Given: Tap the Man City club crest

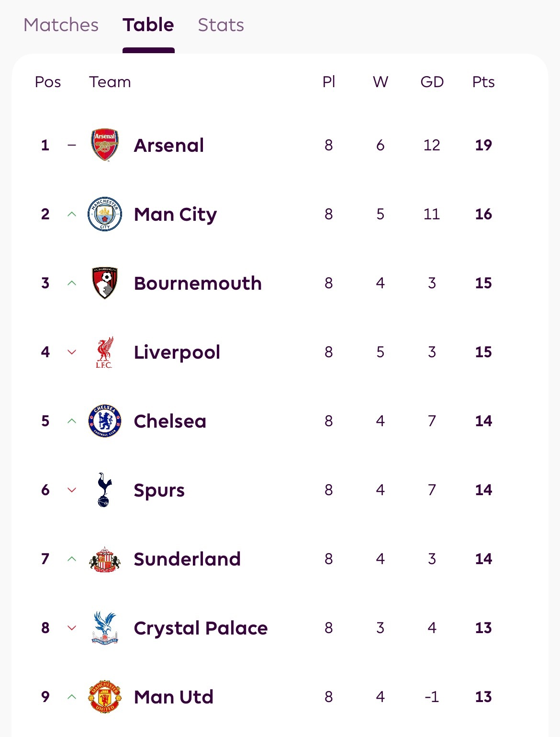Looking at the screenshot, I should click(x=105, y=214).
